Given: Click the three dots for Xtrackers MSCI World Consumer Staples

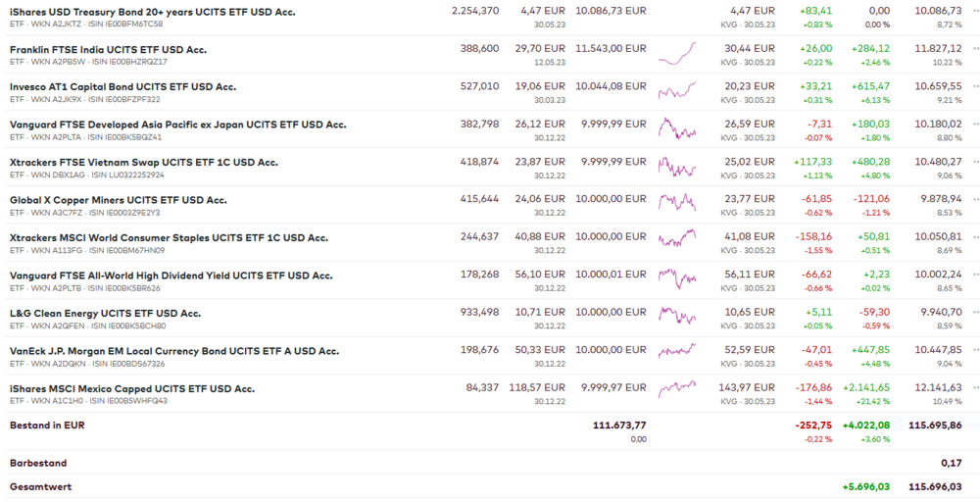Looking at the screenshot, I should pos(975,237).
